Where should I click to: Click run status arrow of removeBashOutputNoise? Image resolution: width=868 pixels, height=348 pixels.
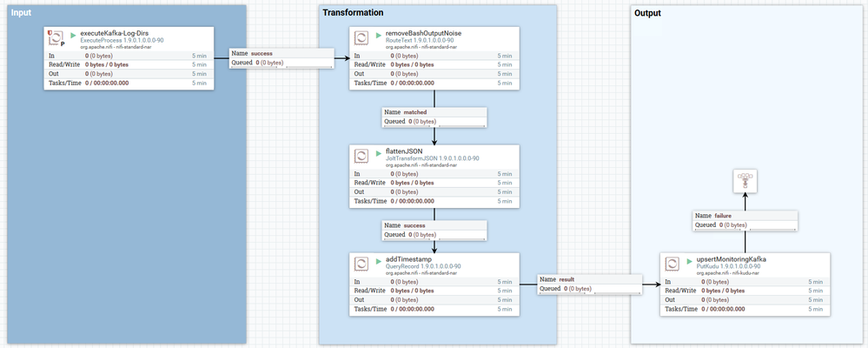pos(379,34)
